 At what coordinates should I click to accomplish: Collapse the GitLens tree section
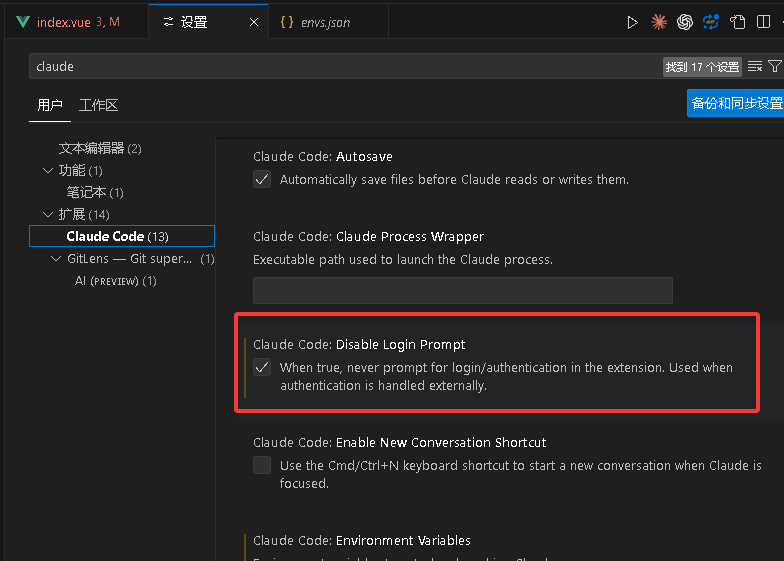pyautogui.click(x=56, y=258)
